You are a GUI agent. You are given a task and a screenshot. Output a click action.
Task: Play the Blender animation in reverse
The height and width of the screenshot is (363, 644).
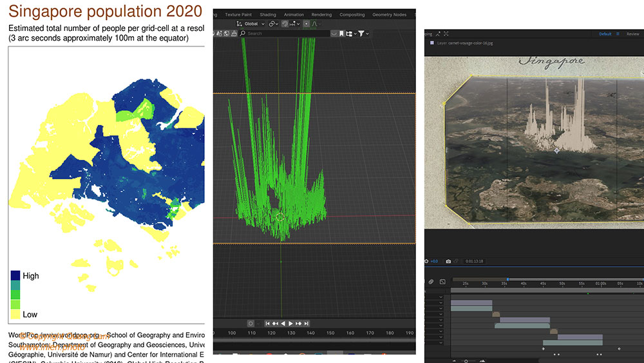point(283,324)
